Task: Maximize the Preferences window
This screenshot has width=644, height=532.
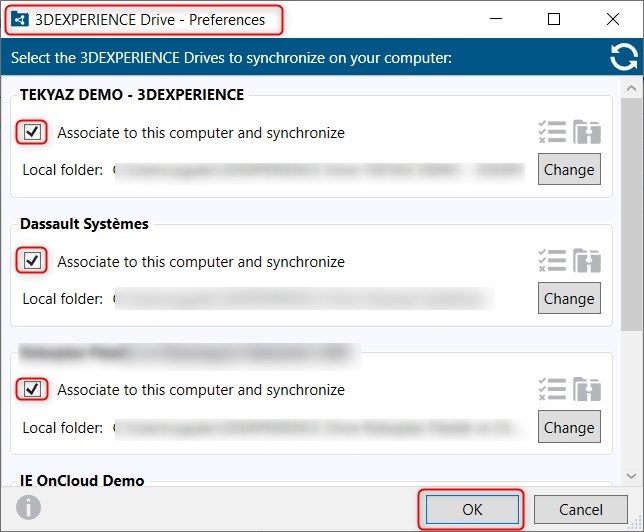Action: 554,19
